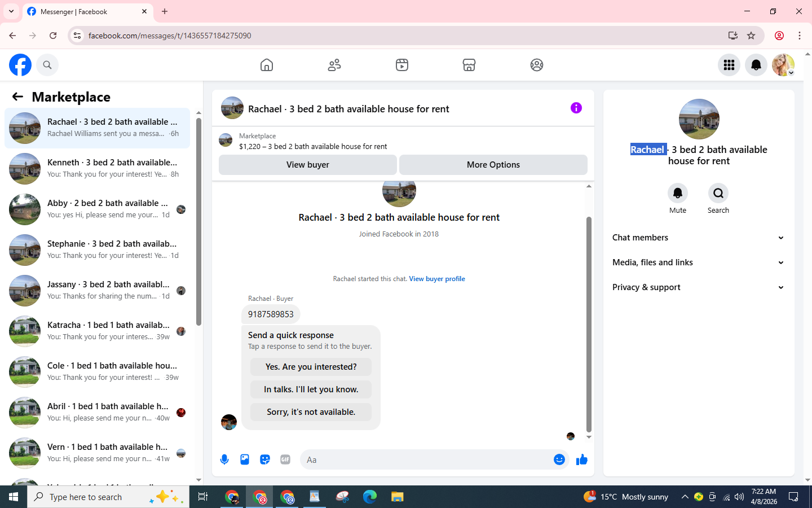
Task: Open the emoji picker smiley
Action: (559, 459)
